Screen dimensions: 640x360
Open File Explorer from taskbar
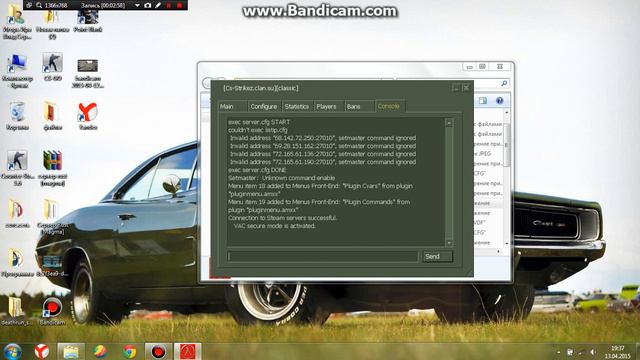tap(71, 351)
